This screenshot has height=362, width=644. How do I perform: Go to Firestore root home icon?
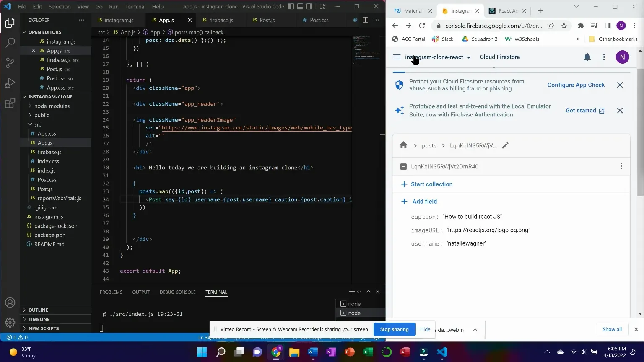403,145
